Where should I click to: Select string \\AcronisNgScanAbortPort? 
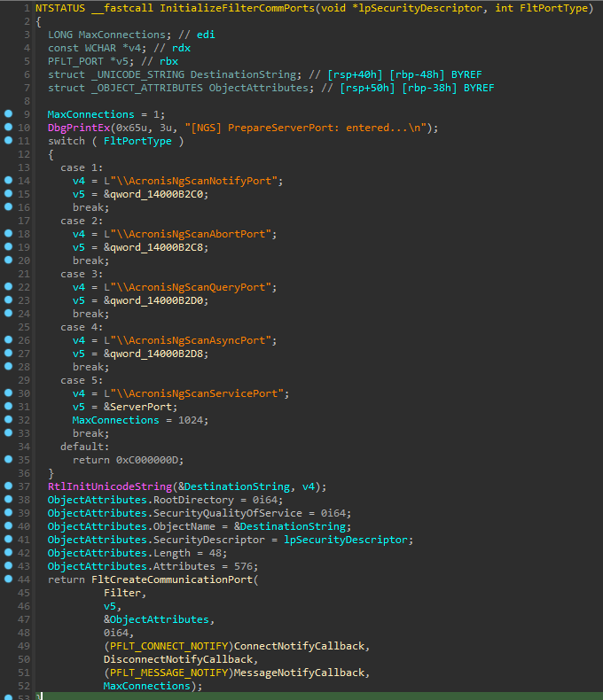pyautogui.click(x=191, y=234)
